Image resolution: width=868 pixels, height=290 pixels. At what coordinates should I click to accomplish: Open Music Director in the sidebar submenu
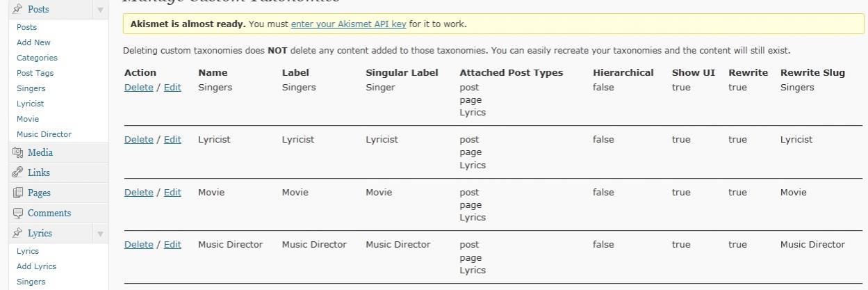[x=44, y=134]
